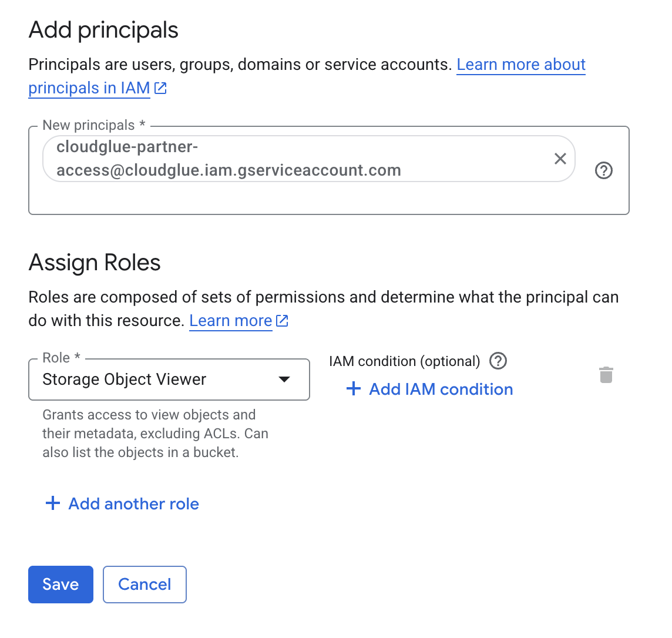Click the Cancel button

point(145,584)
